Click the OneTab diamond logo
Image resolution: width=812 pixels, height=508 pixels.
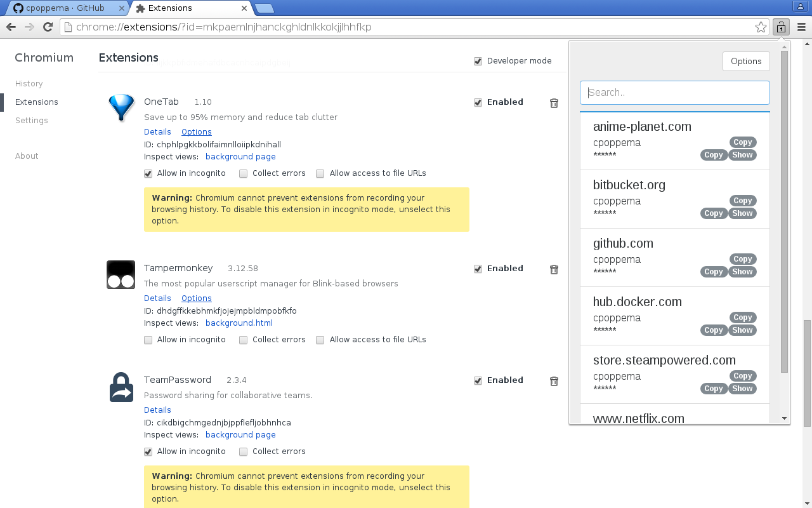121,108
